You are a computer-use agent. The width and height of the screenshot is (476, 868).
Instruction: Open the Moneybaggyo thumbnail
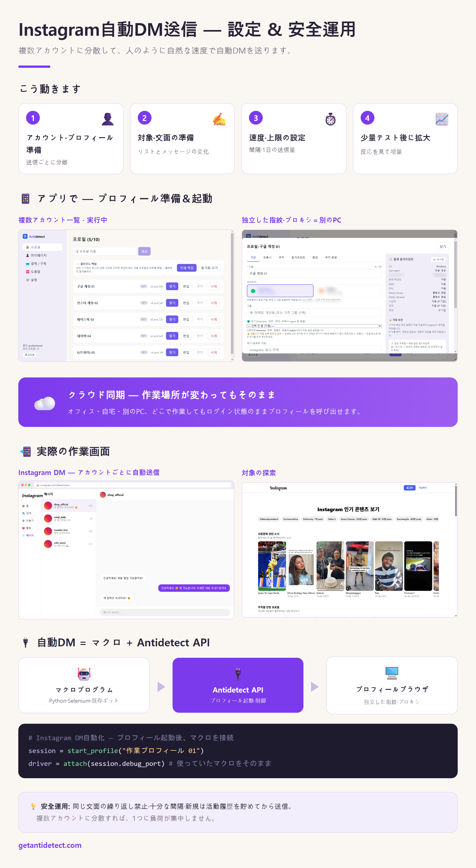pos(360,566)
